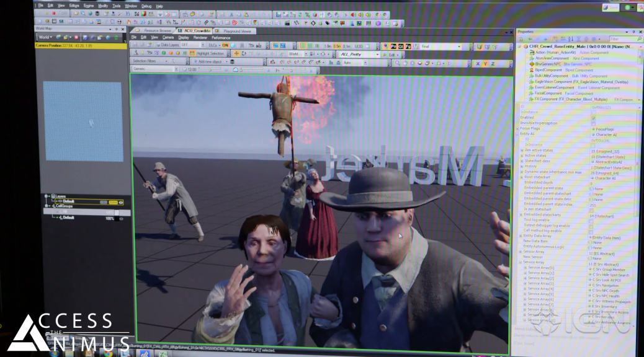Open the ALL_Pretty dropdown

(359, 55)
